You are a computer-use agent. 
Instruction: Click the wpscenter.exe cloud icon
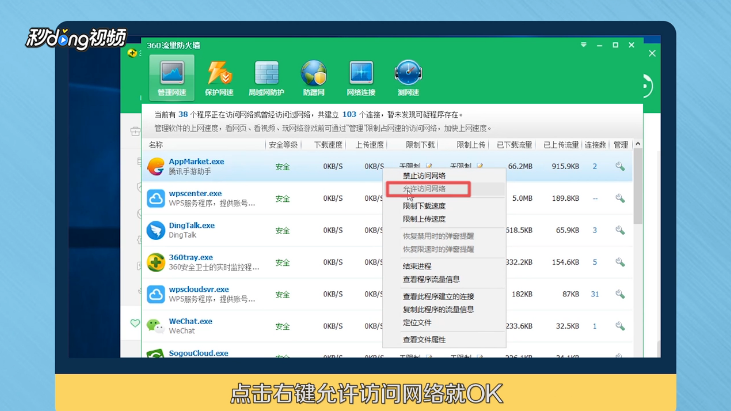[x=156, y=198]
